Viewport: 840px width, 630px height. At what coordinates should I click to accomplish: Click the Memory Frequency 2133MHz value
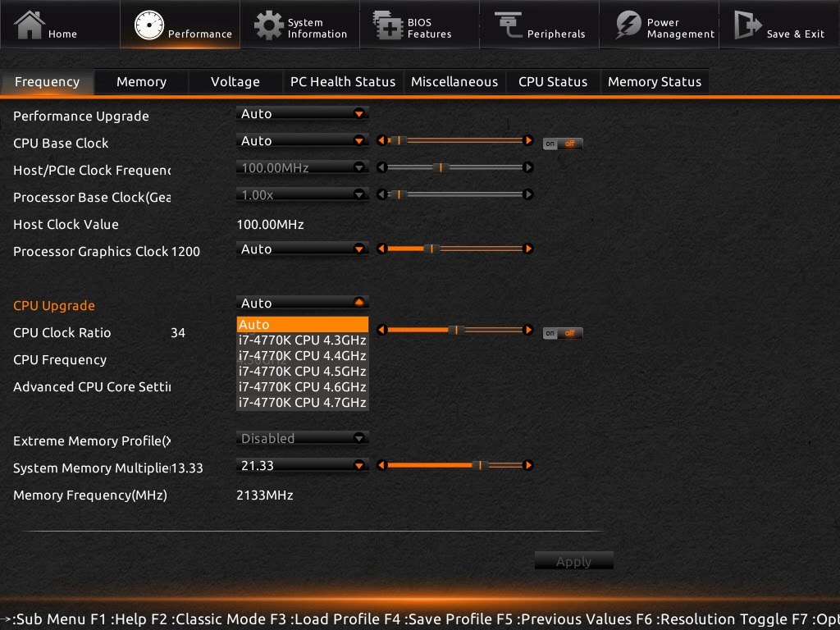click(x=265, y=495)
